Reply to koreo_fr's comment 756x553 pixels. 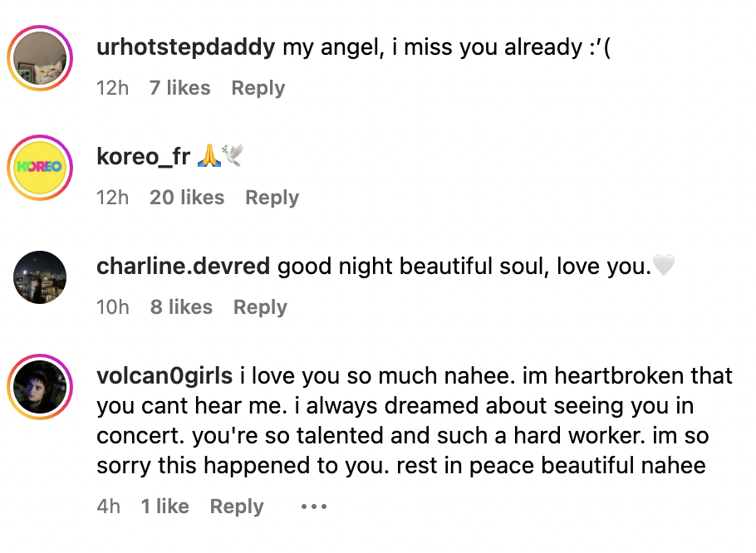coord(272,197)
